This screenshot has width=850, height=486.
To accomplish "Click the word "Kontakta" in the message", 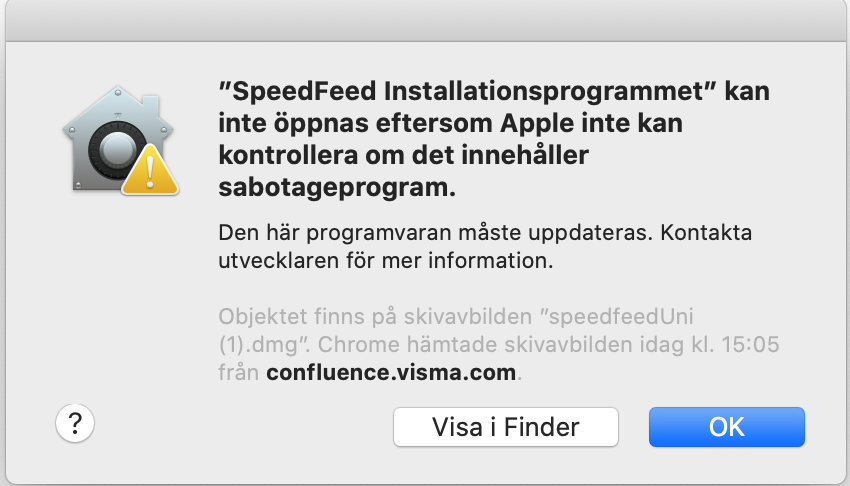I will point(706,233).
